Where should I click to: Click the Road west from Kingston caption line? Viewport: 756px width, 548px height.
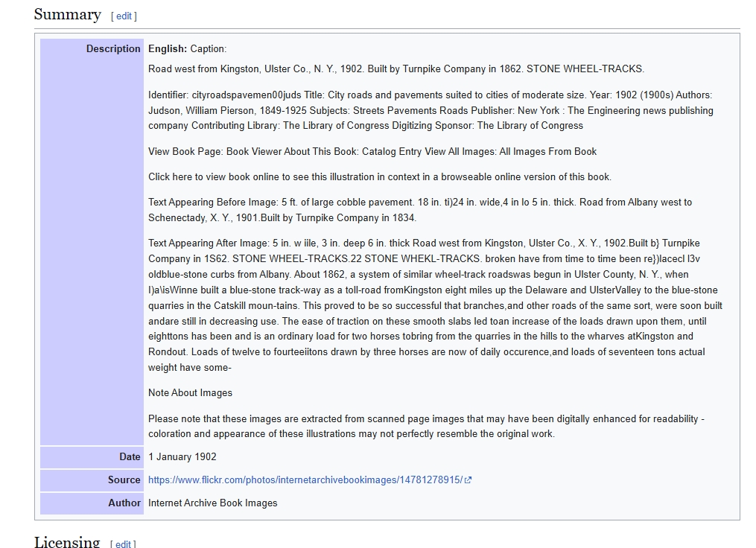click(x=396, y=69)
